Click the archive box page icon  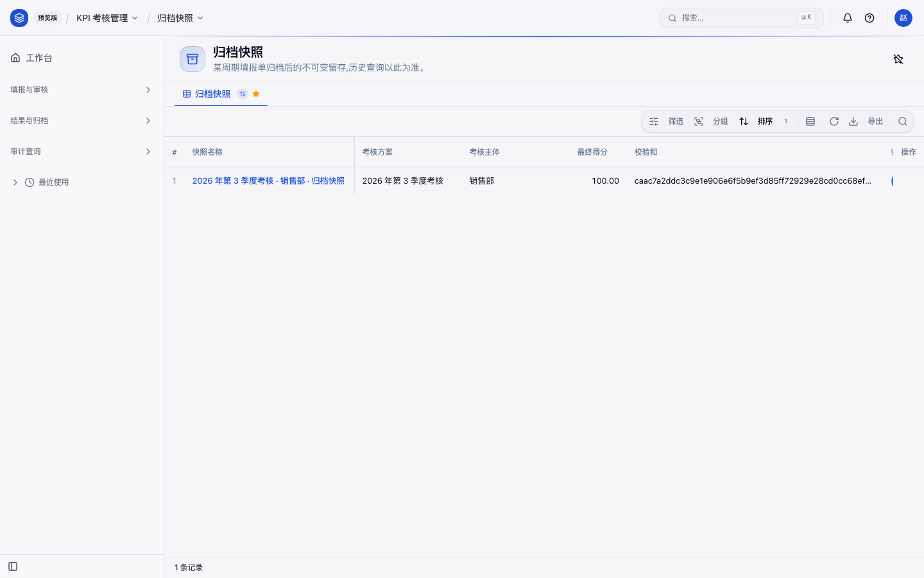193,59
